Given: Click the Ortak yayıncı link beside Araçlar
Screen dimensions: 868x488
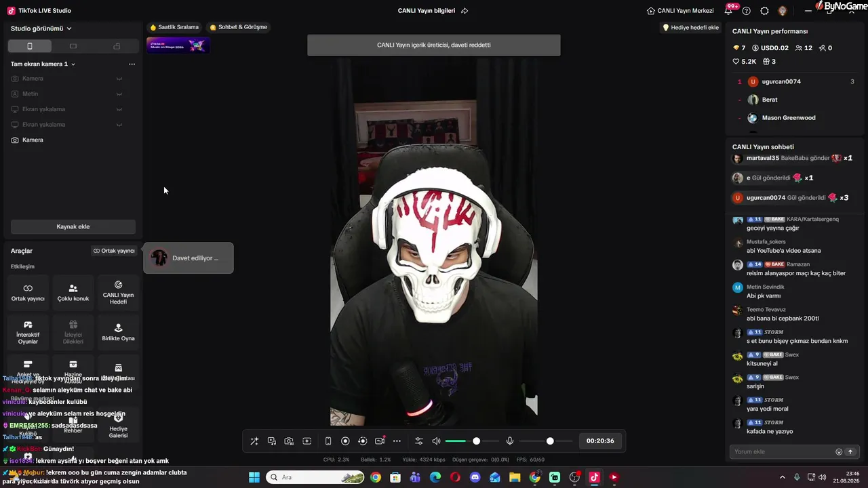Looking at the screenshot, I should click(114, 251).
